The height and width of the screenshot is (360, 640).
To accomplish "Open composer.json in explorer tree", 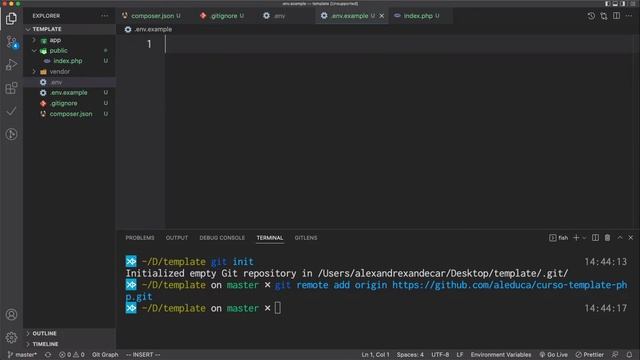I will 69,114.
